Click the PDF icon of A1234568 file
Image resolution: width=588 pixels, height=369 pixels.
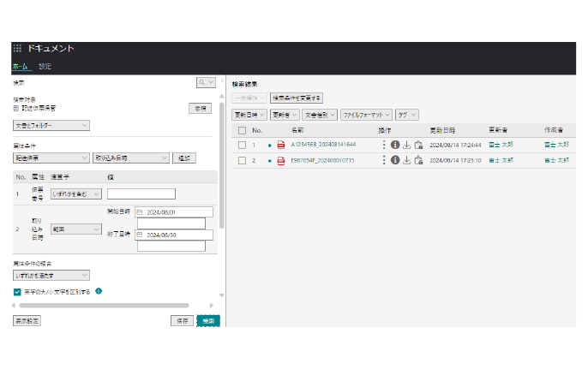(x=281, y=145)
